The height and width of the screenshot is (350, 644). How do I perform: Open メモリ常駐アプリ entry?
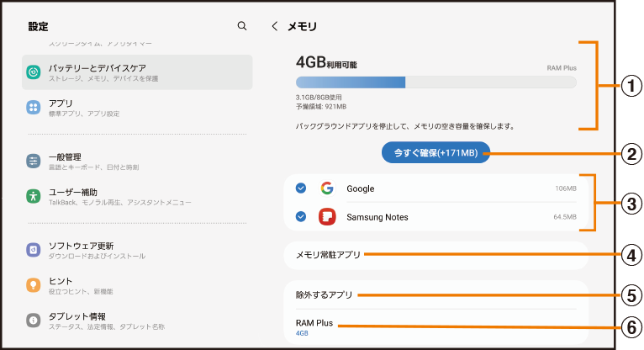pyautogui.click(x=328, y=254)
